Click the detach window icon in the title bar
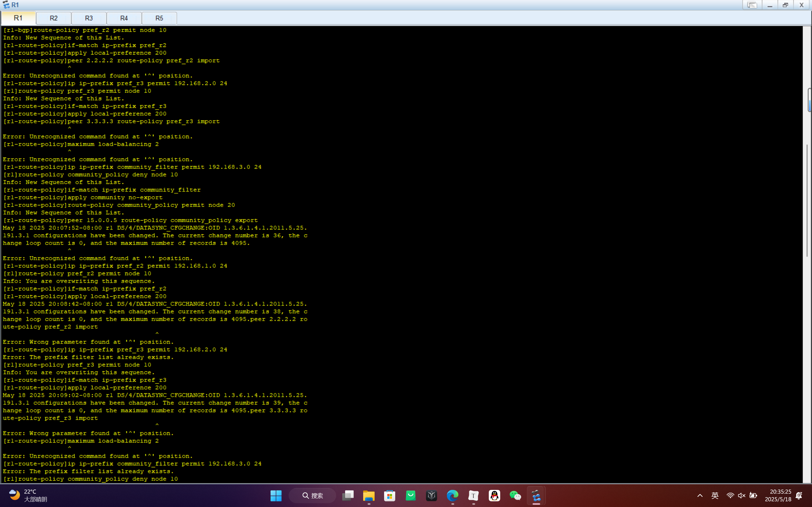 752,5
